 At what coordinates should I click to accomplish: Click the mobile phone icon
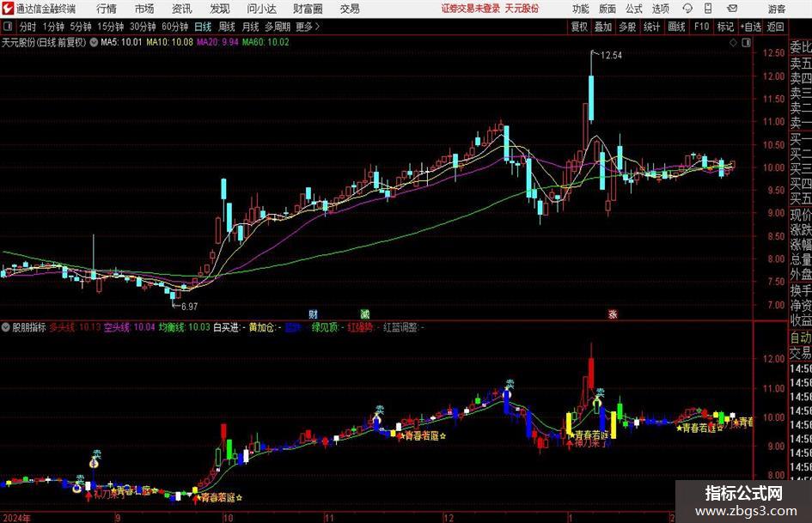[x=708, y=9]
